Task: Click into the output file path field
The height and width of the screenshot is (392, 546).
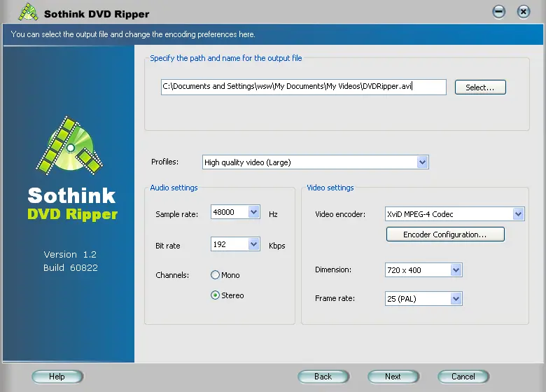Action: [303, 87]
